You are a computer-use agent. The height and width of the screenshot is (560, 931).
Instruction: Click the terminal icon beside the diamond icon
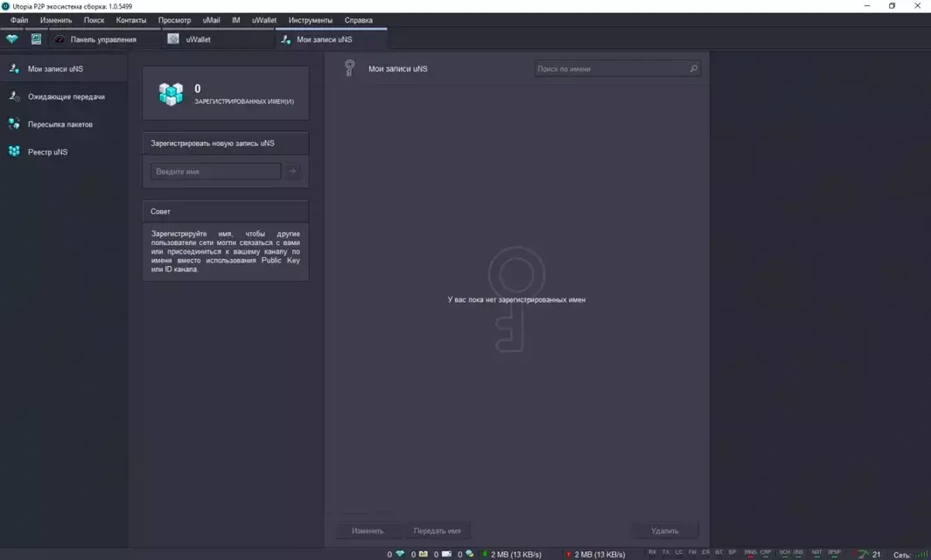click(36, 39)
